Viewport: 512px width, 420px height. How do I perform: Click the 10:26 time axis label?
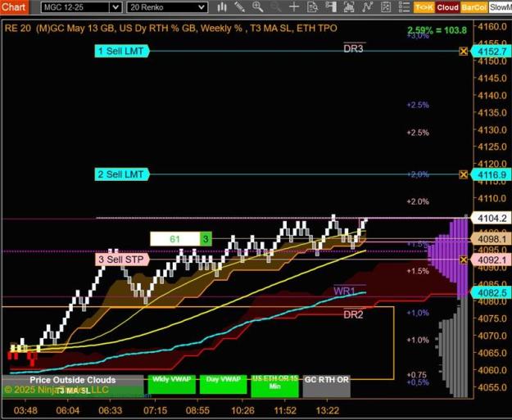(242, 410)
